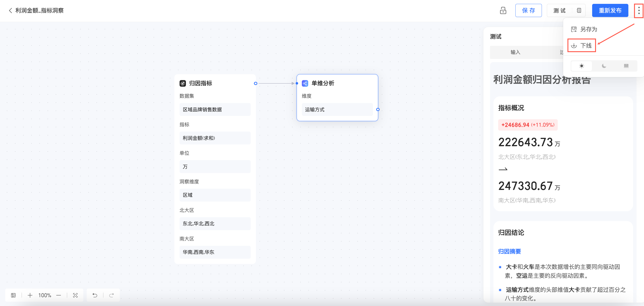Click the unlock padlock icon
The height and width of the screenshot is (306, 644).
503,10
